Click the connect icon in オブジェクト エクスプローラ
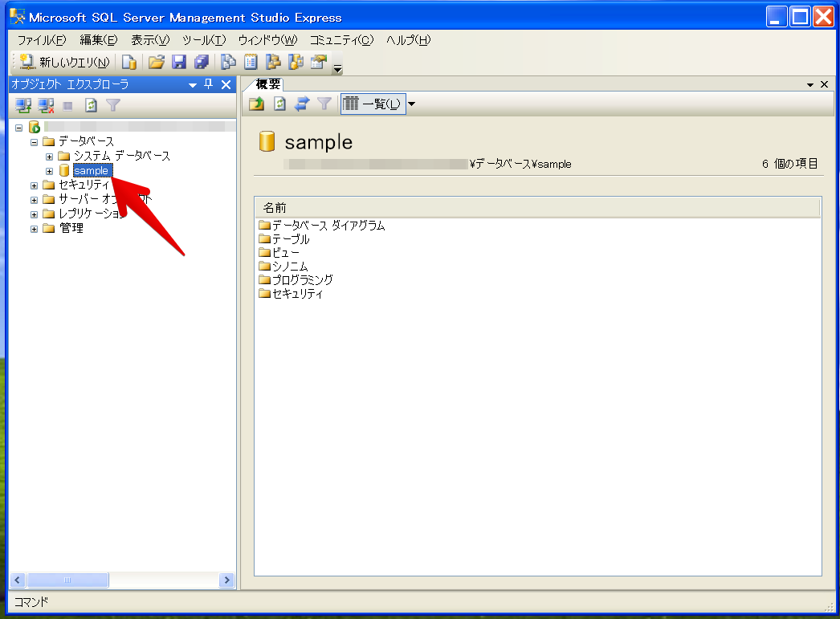 coord(23,105)
